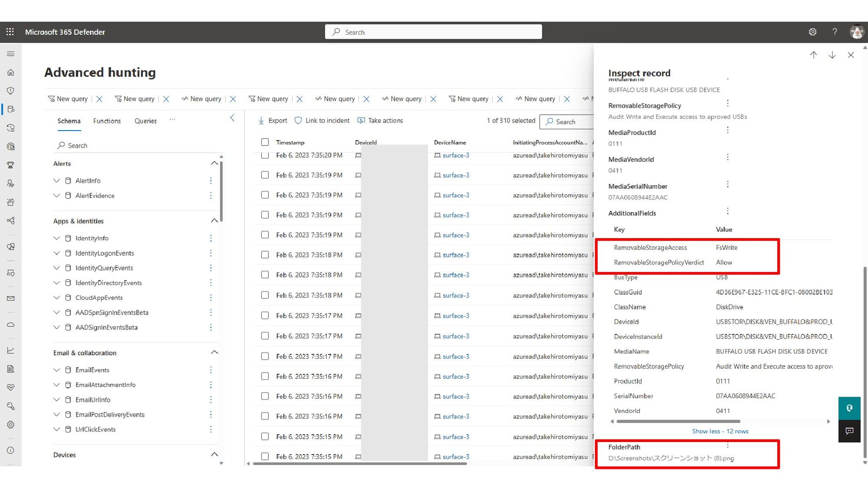The width and height of the screenshot is (868, 488).
Task: Open the trophy Secure score icon
Action: click(x=11, y=165)
